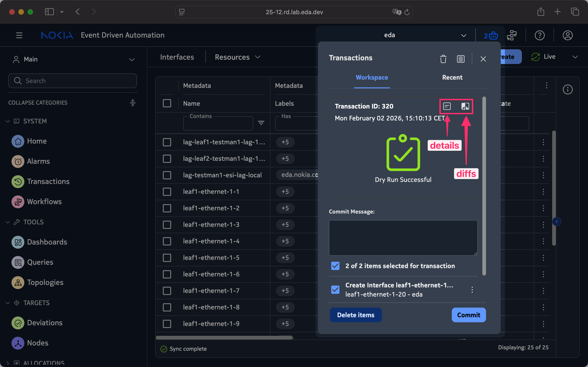
Task: Uncheck 2 of 2 items selected checkbox
Action: (335, 266)
